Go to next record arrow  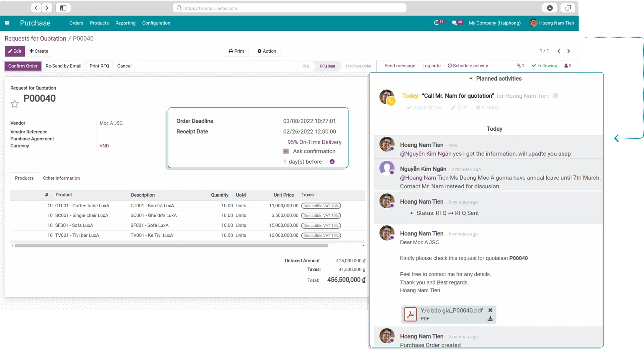click(x=569, y=51)
